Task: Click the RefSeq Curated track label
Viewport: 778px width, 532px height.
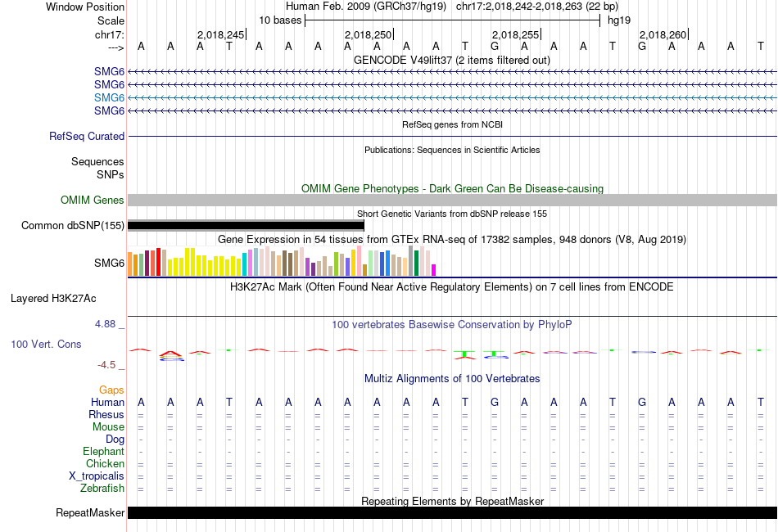Action: coord(86,137)
